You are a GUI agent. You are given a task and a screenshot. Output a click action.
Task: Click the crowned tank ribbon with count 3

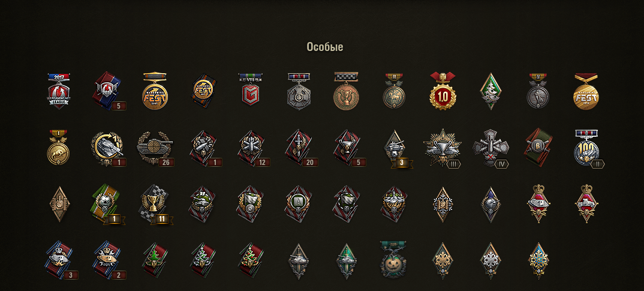[61, 260]
